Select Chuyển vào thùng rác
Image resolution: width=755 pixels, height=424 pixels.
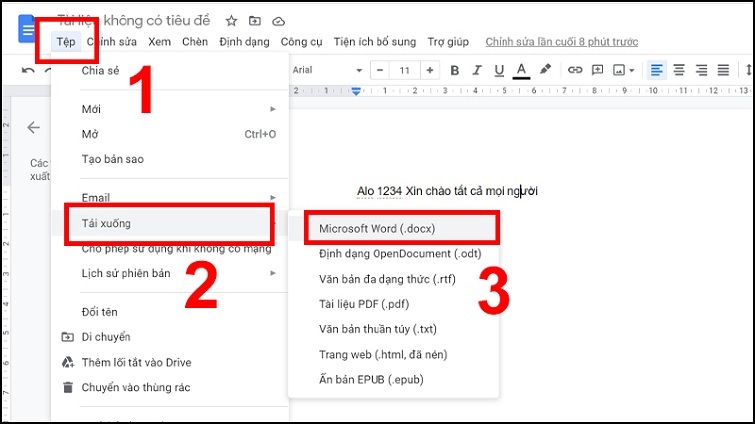pyautogui.click(x=169, y=387)
